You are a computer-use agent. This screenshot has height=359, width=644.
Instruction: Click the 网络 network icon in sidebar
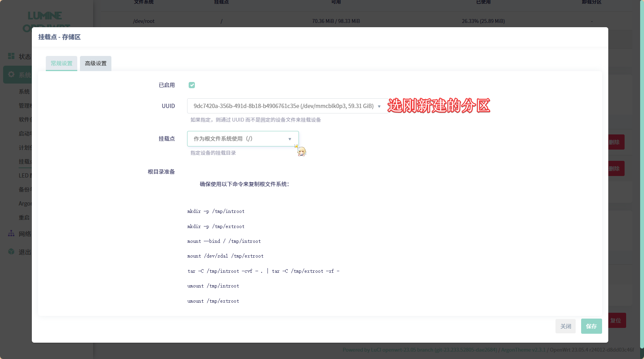[x=11, y=234]
